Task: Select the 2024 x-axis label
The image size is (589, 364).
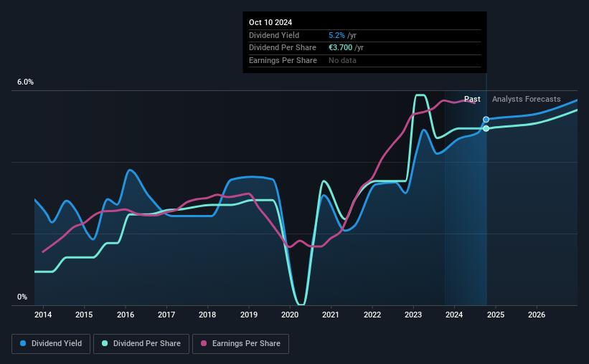Action: tap(454, 315)
